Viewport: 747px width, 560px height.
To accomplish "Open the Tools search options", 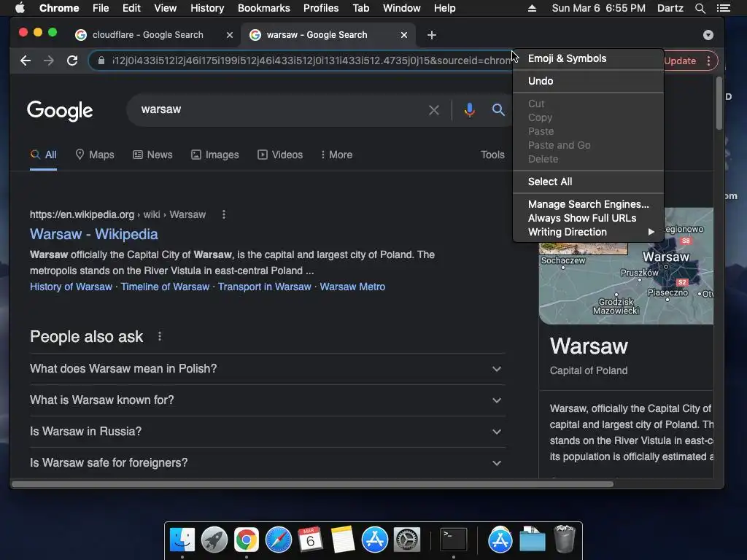I will click(x=492, y=155).
